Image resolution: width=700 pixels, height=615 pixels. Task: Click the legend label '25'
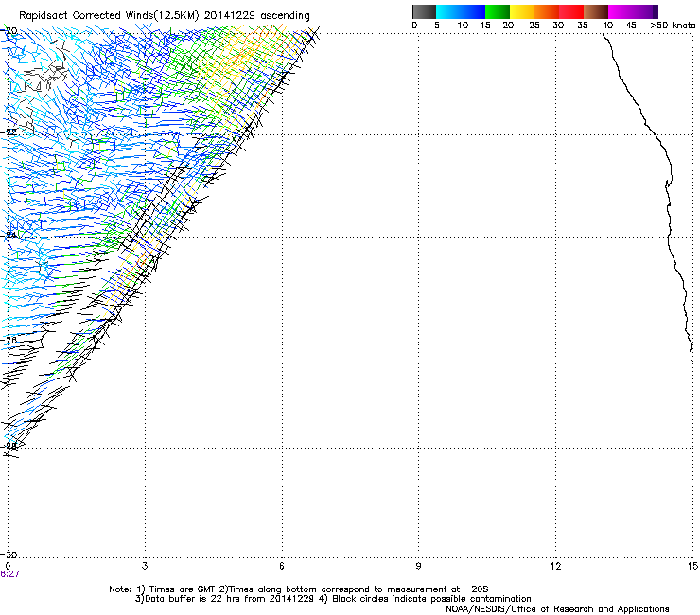(x=534, y=26)
